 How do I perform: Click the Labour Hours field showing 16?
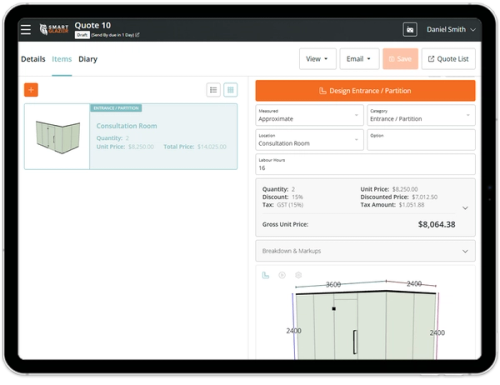coord(365,164)
